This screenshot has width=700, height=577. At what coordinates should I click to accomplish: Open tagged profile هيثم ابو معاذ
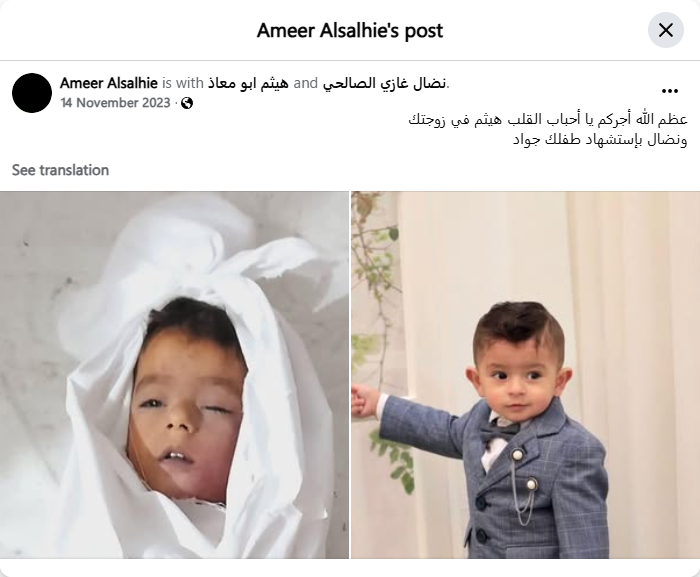(x=248, y=83)
